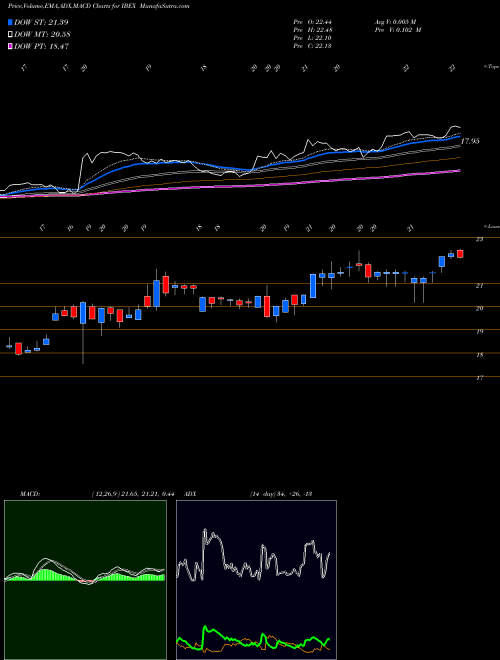This screenshot has width=500, height=660.
Task: Click the 18 price axis label
Action: [479, 355]
